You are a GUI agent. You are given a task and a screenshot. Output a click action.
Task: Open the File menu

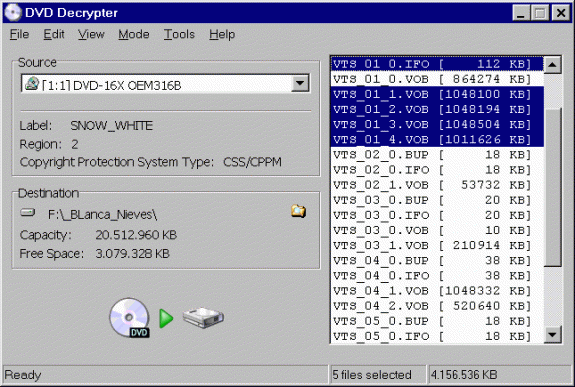point(19,34)
